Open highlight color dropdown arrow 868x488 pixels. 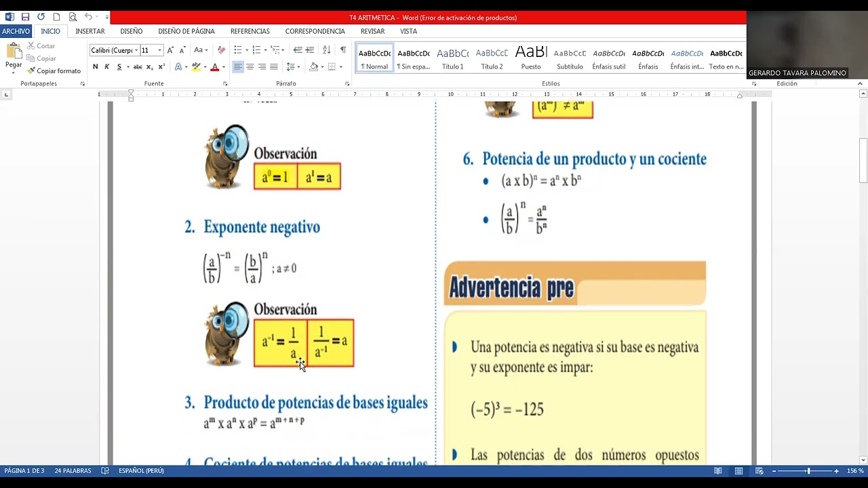click(204, 66)
